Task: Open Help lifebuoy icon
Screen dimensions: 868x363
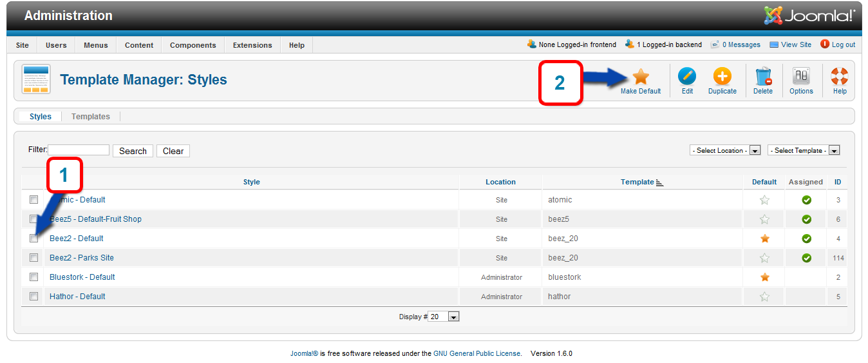Action: (840, 77)
